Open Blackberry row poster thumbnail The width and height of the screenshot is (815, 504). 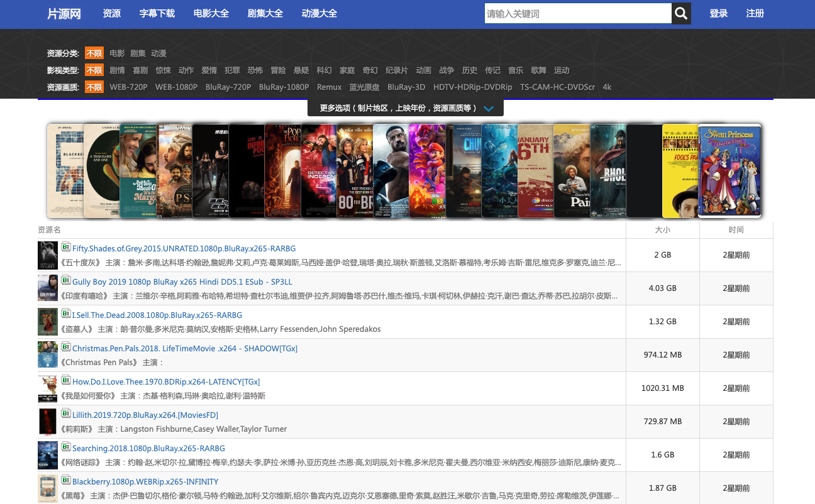pos(48,488)
